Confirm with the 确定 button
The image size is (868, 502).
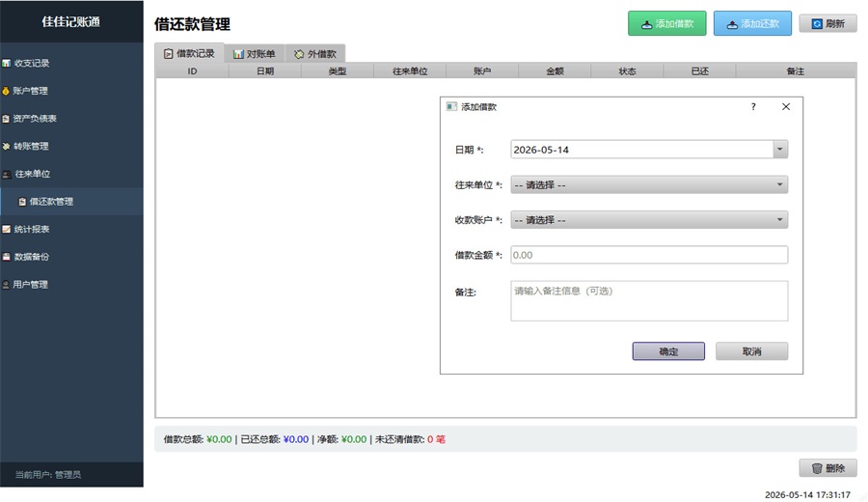[668, 351]
